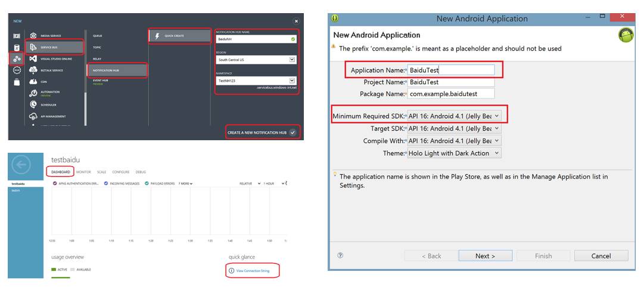Switch to the Scale tab
Viewport: 644px width, 290px height.
point(101,172)
